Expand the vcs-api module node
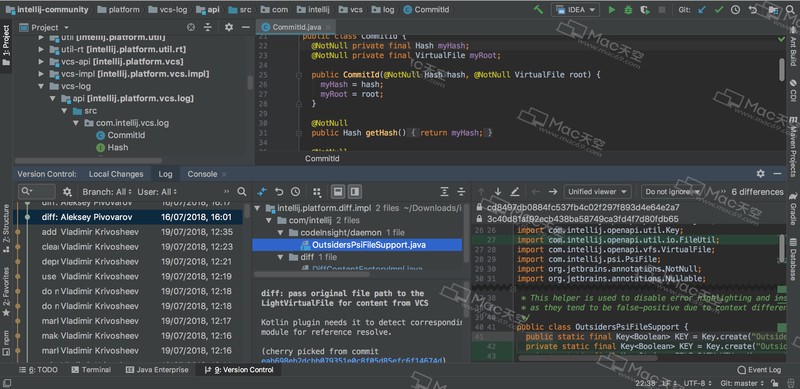This screenshot has width=800, height=389. 41,62
